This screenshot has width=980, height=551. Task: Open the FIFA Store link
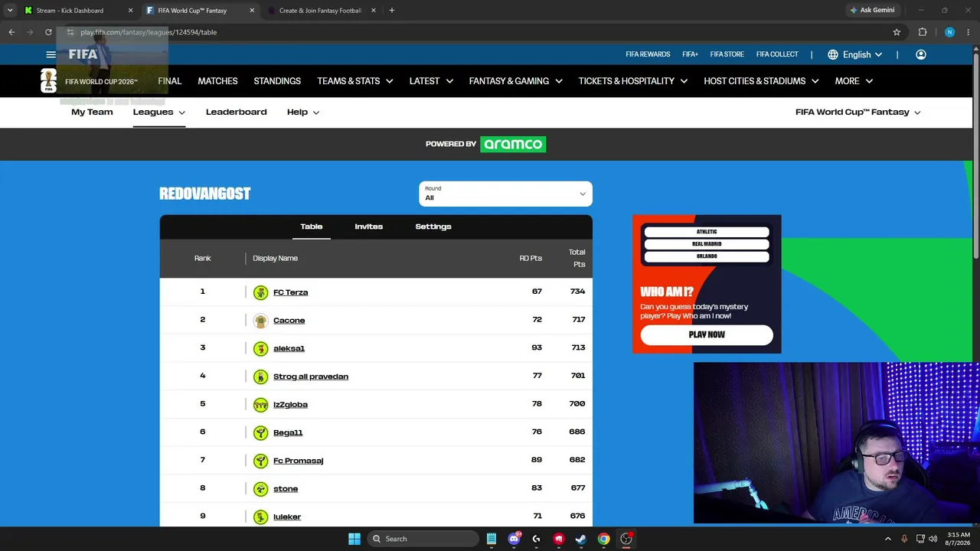pyautogui.click(x=727, y=54)
